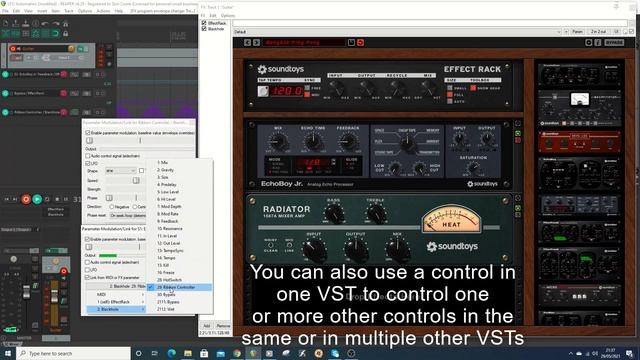640x360 pixels.
Task: Select the red plugin thumbnail in toolbox
Action: [580, 141]
